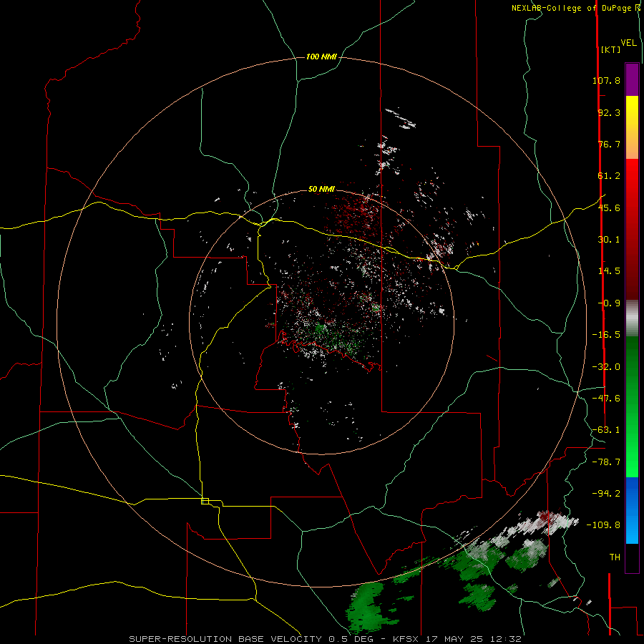Click the TH label beside the color bar
Image resolution: width=644 pixels, height=644 pixels.
pyautogui.click(x=615, y=557)
